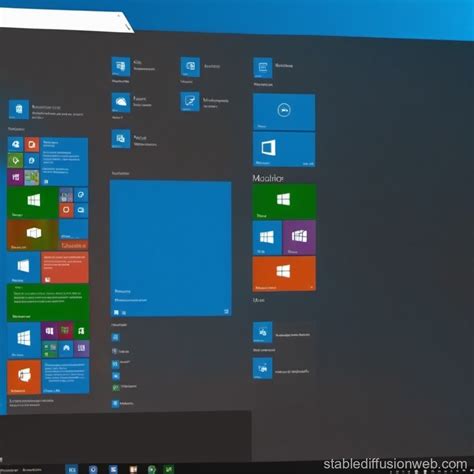Open the blue app icon above the left tile group
Image resolution: width=474 pixels, height=474 pixels.
pyautogui.click(x=19, y=109)
